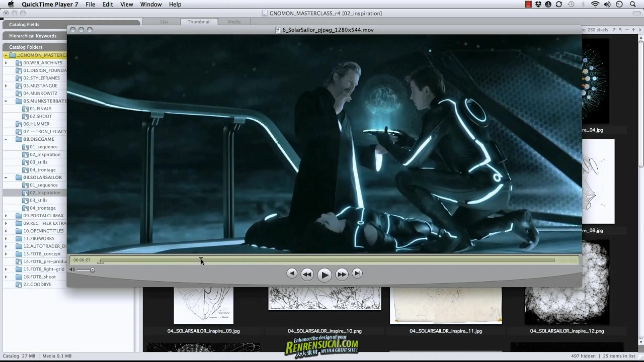644x362 pixels.
Task: Open thumbnail 04_SOLARSAILOR_inspire_10.png
Action: point(325,299)
